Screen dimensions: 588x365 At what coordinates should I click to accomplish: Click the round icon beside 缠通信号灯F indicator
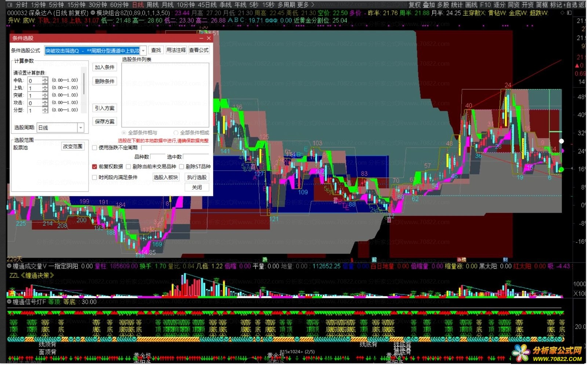[10, 302]
